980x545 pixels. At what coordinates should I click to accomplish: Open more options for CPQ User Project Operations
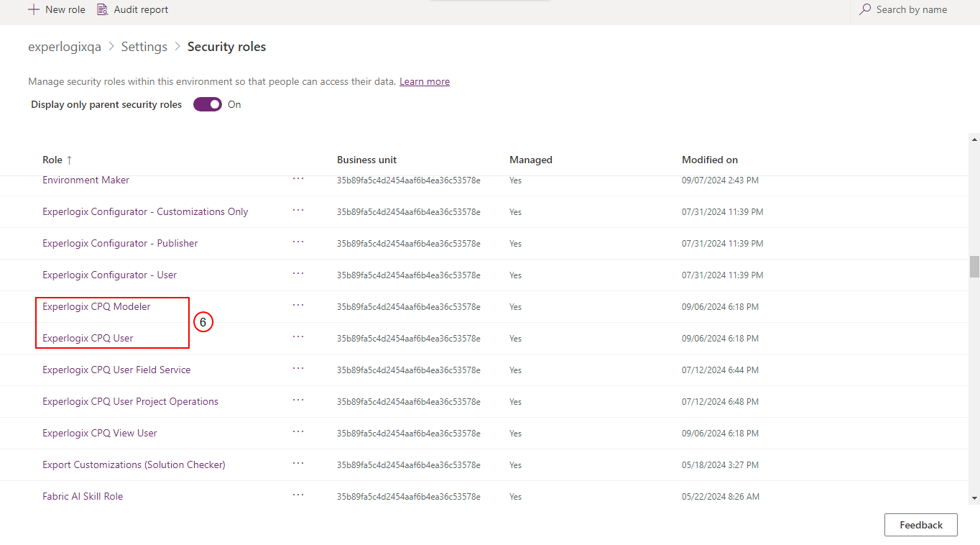298,400
